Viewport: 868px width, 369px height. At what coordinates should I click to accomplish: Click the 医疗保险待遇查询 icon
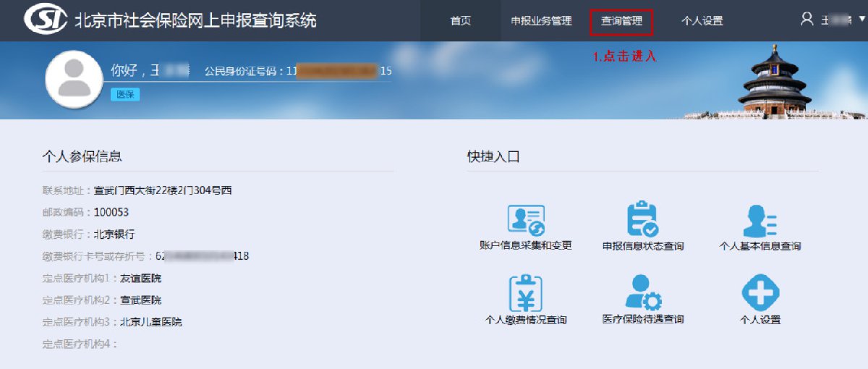pyautogui.click(x=642, y=293)
